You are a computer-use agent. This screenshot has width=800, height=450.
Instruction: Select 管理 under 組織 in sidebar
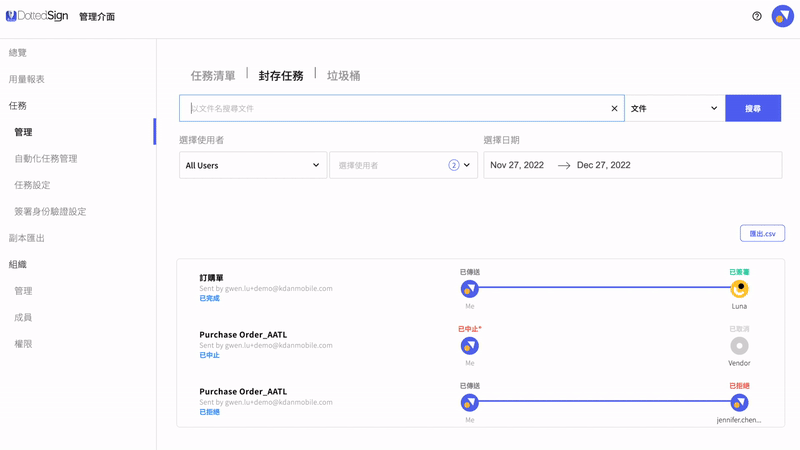pos(23,291)
